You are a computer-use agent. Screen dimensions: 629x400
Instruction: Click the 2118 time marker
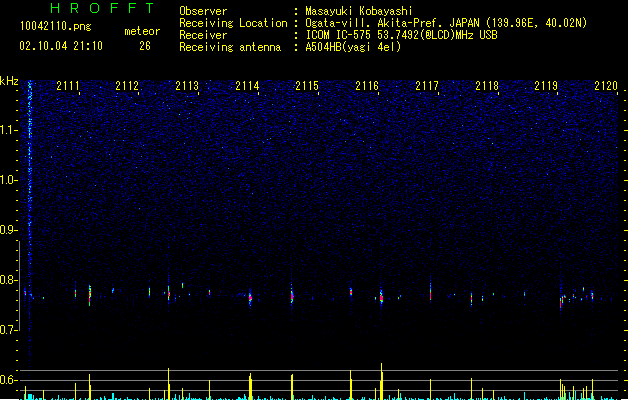tap(487, 86)
